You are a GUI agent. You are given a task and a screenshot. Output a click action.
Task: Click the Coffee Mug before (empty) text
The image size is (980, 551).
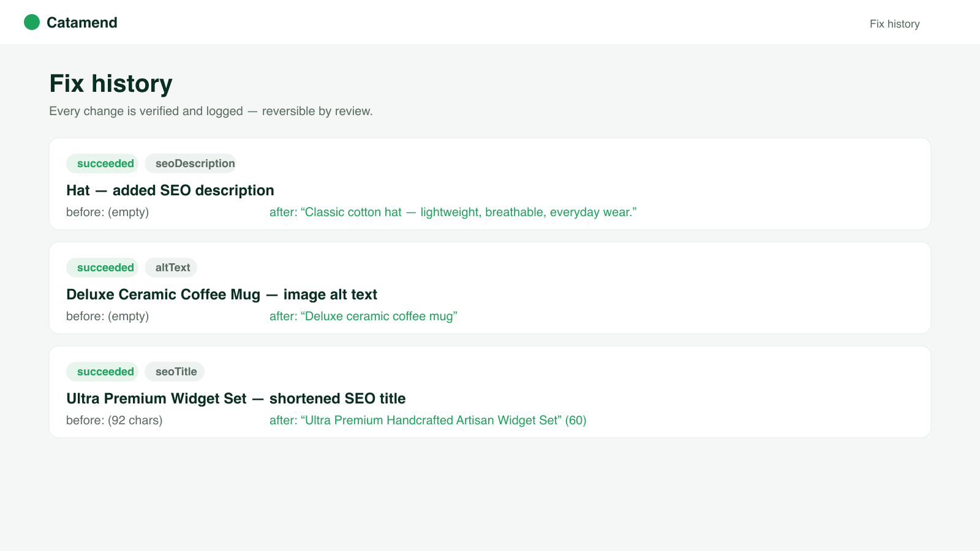click(x=108, y=316)
